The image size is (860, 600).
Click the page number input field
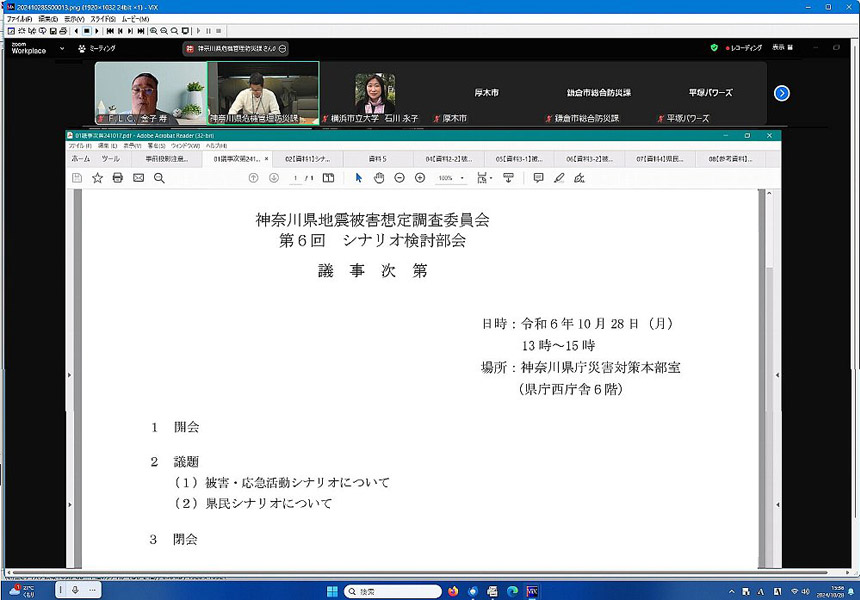point(296,178)
